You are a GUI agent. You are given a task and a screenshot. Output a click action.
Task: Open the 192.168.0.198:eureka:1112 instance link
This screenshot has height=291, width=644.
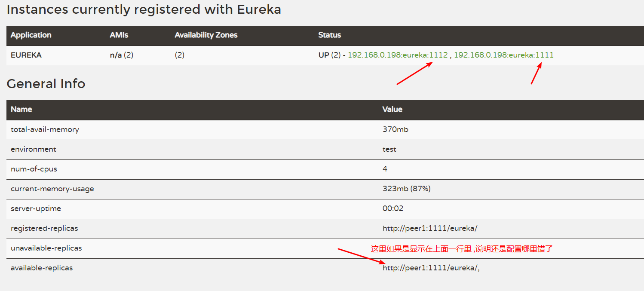click(x=398, y=55)
